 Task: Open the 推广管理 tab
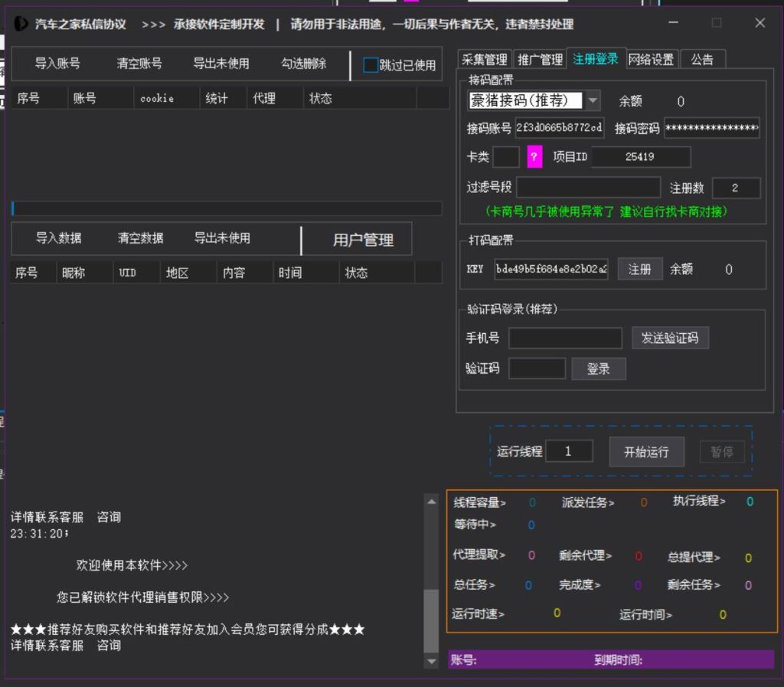540,60
